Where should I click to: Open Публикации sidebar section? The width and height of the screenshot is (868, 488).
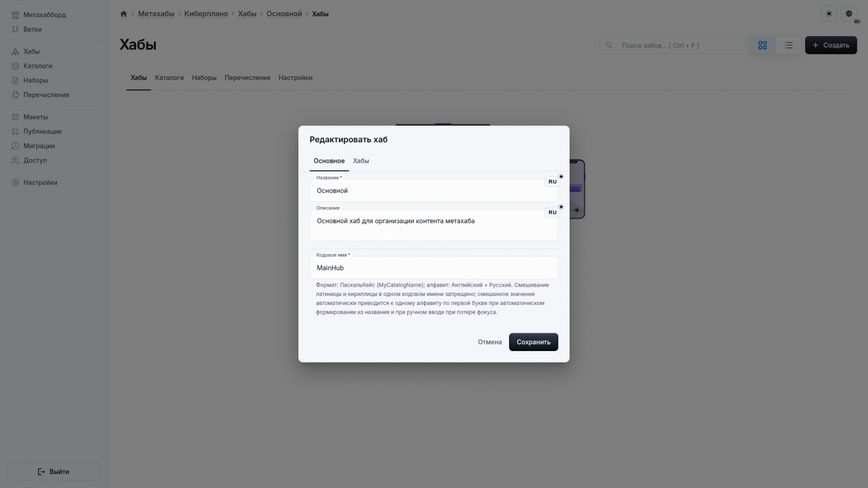pyautogui.click(x=42, y=132)
